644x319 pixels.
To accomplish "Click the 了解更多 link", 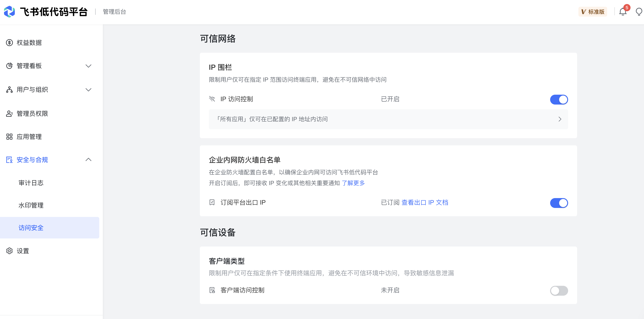I will coord(353,183).
